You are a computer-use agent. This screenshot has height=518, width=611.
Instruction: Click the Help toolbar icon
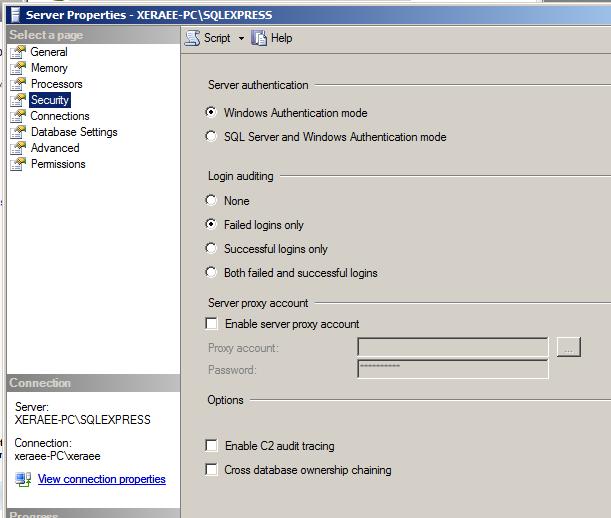(260, 38)
